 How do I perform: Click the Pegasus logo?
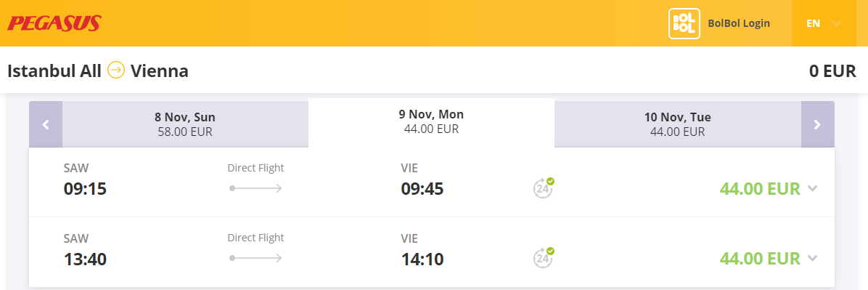coord(54,23)
